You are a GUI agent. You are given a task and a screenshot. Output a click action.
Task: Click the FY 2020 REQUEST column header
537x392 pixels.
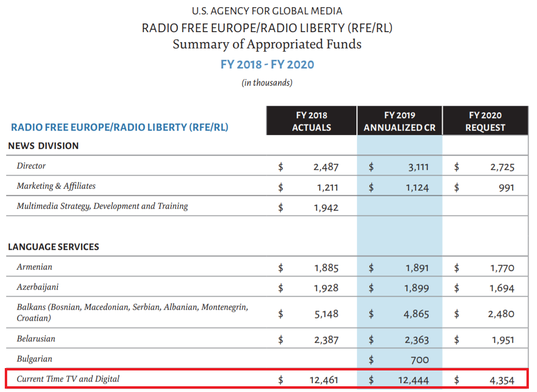click(485, 121)
